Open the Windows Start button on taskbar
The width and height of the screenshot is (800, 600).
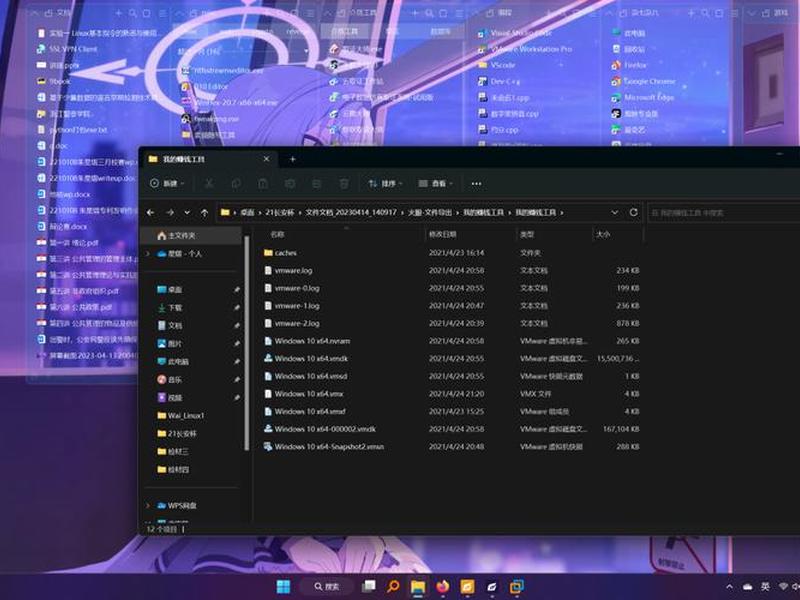pos(283,587)
